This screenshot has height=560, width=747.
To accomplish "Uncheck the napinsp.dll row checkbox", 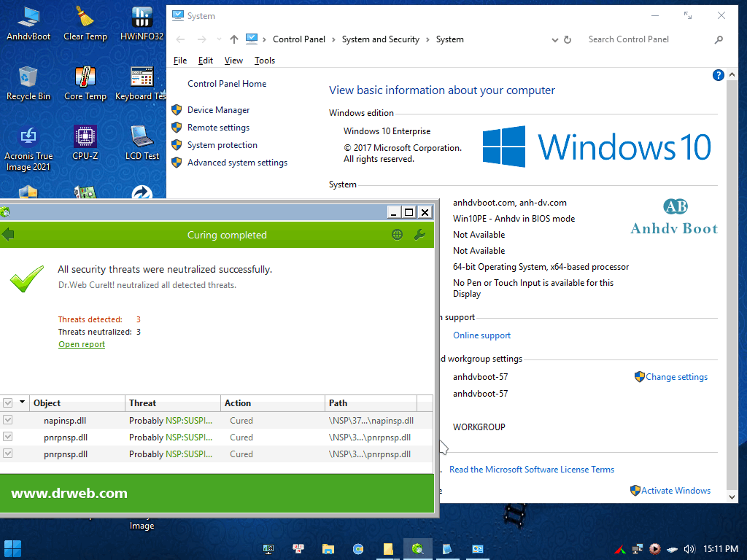I will click(x=7, y=420).
